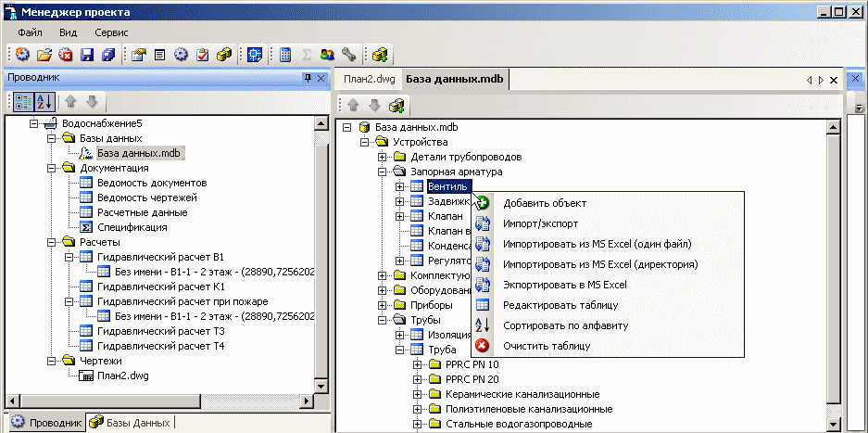
Task: Select Спецификация in explorer tree
Action: [x=132, y=227]
